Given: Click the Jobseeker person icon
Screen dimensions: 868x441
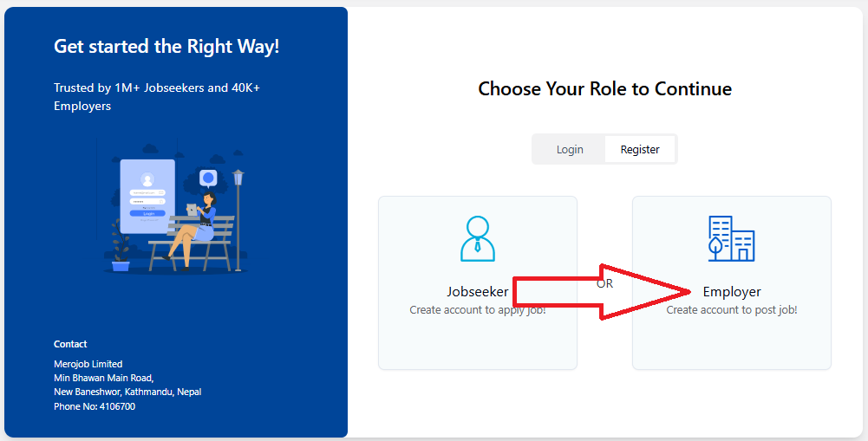Looking at the screenshot, I should 477,239.
